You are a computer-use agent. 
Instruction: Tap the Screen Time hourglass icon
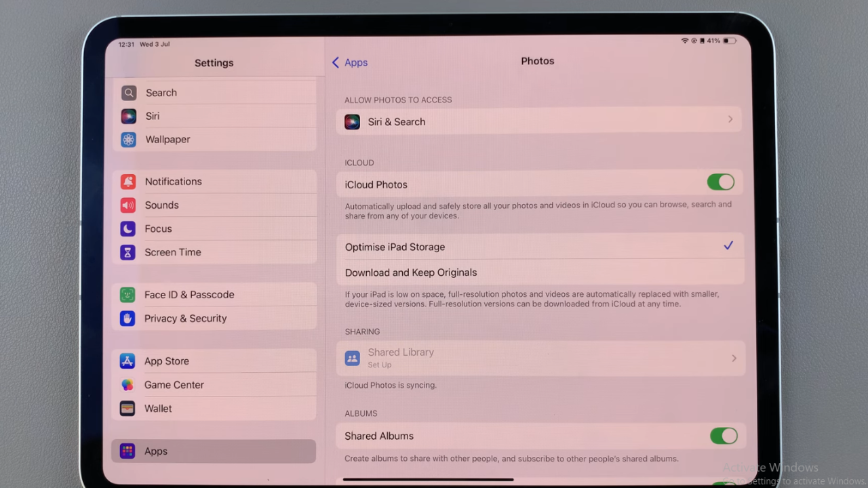[x=128, y=252]
